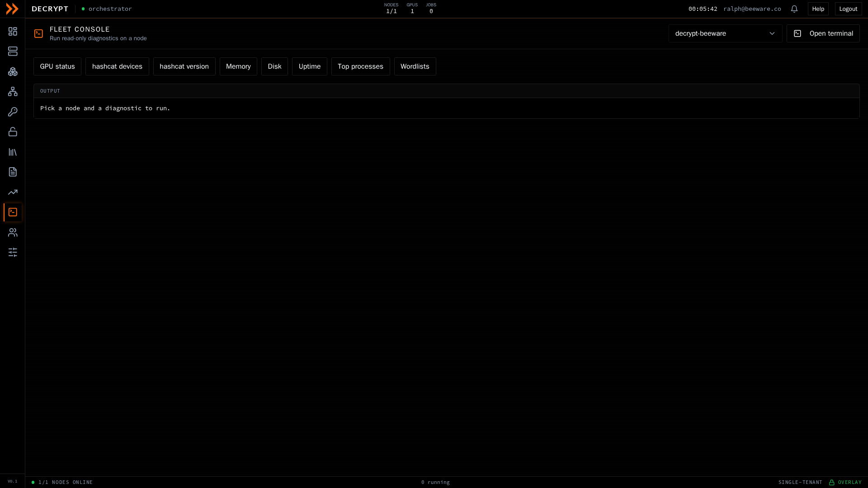This screenshot has height=488, width=868.
Task: Click the NODES 1/1 counter
Action: pyautogui.click(x=391, y=8)
